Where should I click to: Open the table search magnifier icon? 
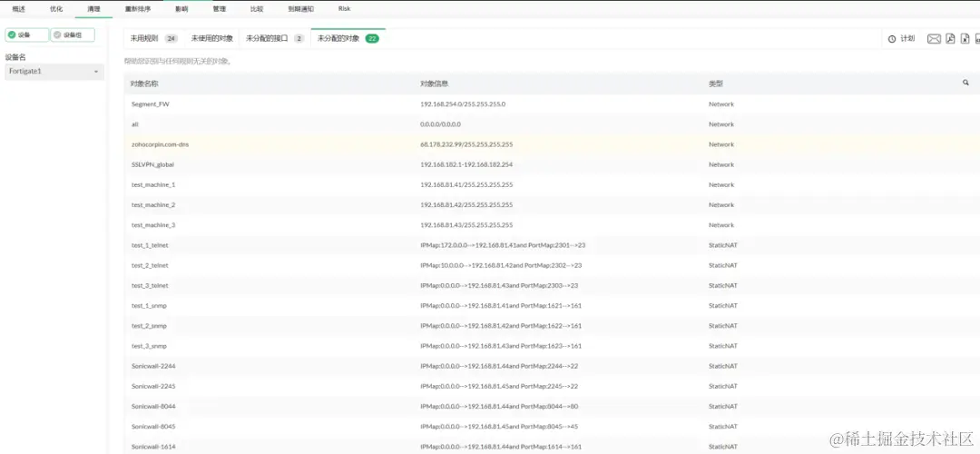coord(965,83)
